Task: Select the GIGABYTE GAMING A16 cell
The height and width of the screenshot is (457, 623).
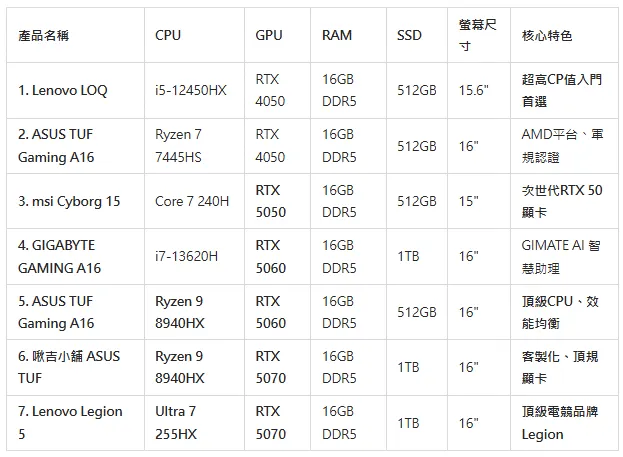Action: 60,256
